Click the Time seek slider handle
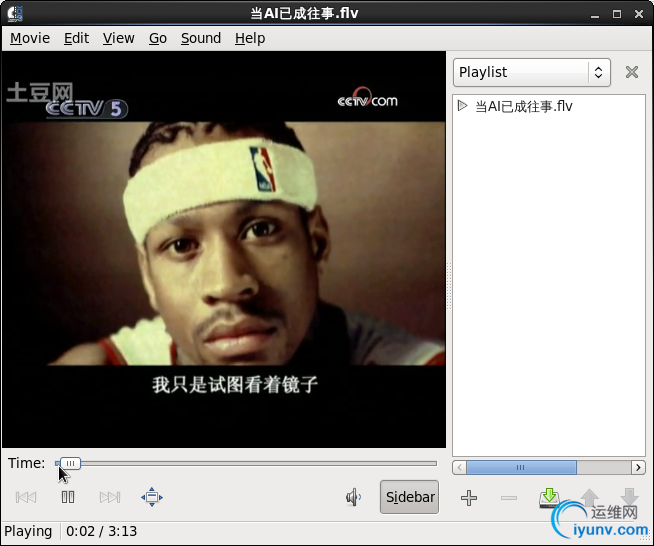Image resolution: width=654 pixels, height=546 pixels. (x=70, y=463)
